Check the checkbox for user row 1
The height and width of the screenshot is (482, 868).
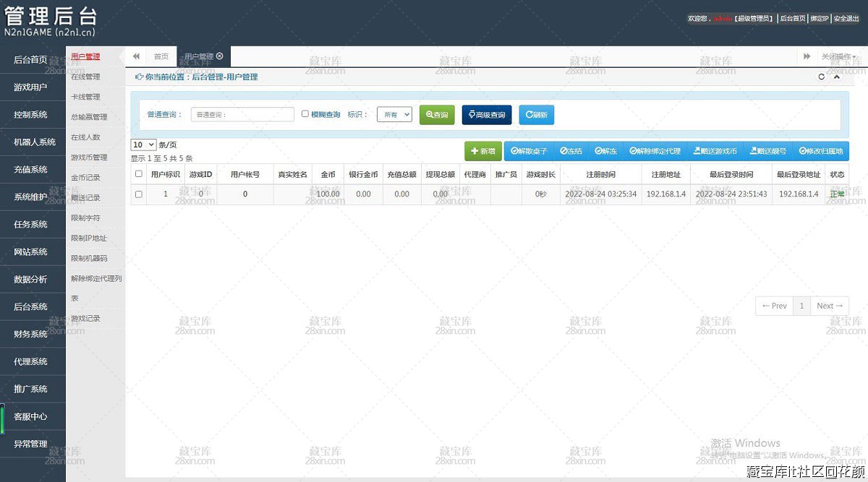coord(139,194)
